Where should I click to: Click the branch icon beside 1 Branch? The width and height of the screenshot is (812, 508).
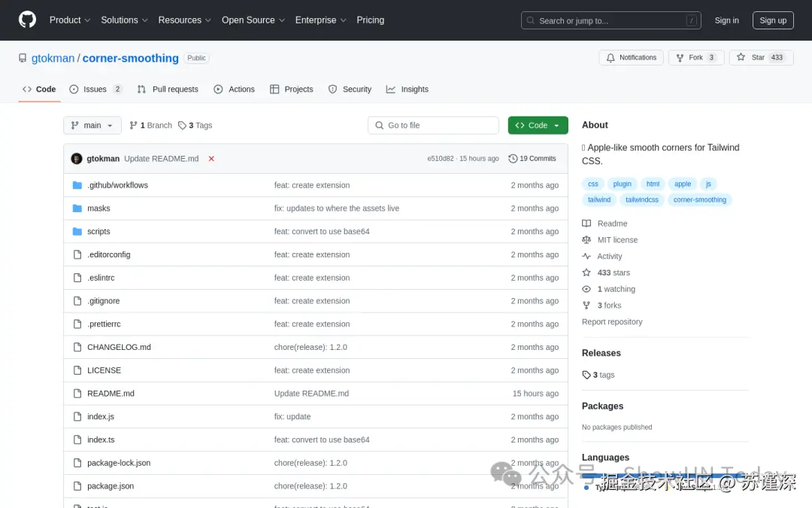coord(134,126)
